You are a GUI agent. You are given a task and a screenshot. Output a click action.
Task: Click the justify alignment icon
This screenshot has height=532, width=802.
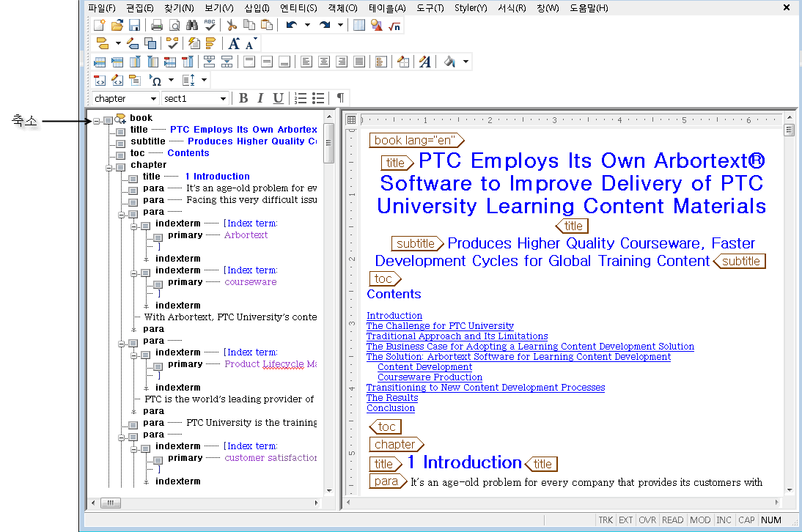(x=359, y=62)
